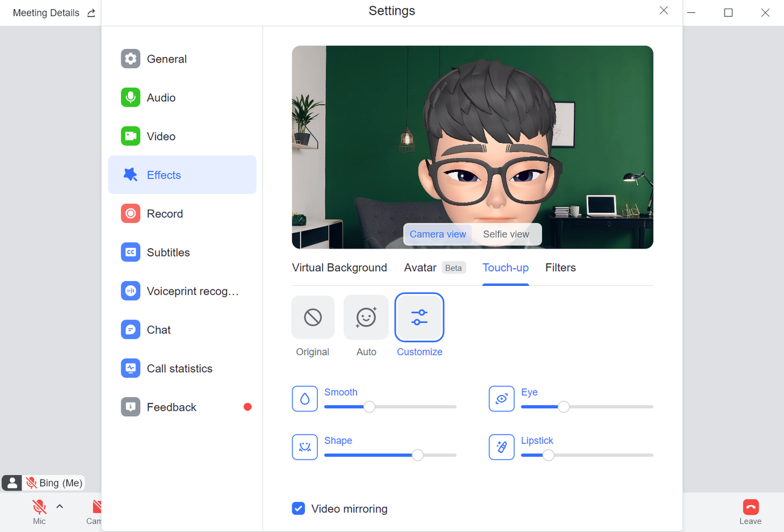Enable the Auto touch-up mode

[x=366, y=317]
